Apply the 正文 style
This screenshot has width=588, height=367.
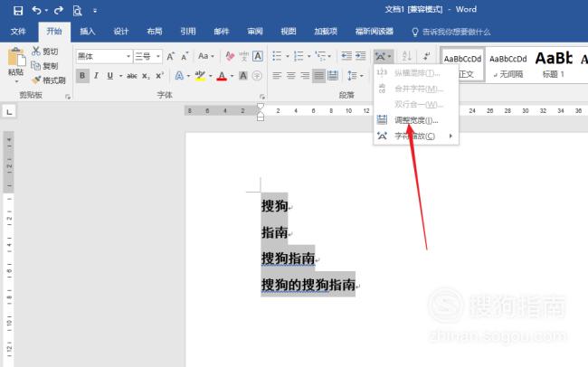click(x=463, y=64)
